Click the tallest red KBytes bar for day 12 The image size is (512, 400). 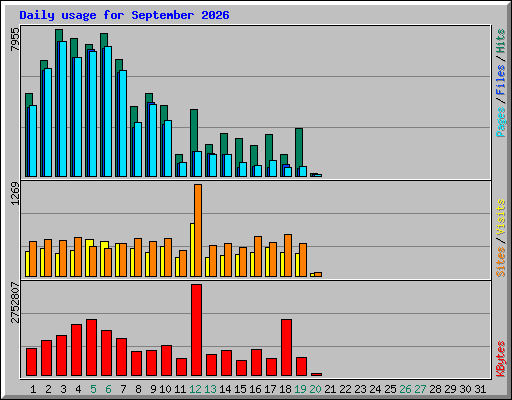(x=196, y=330)
